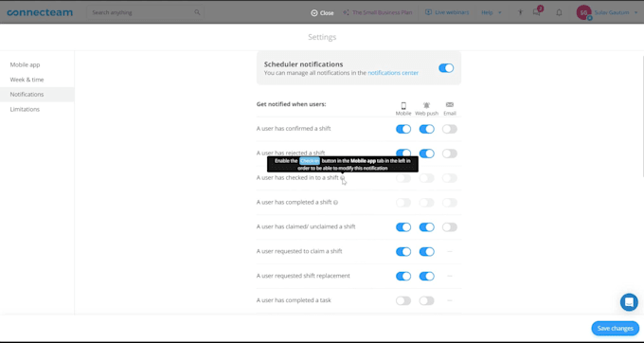Open The Small Business Plan link
The height and width of the screenshot is (343, 644).
[382, 12]
